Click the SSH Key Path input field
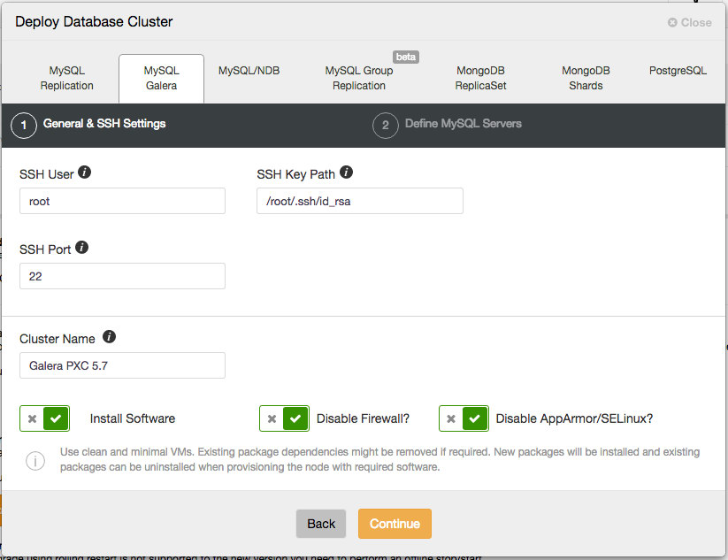Screen dimensions: 728x560 pos(360,201)
